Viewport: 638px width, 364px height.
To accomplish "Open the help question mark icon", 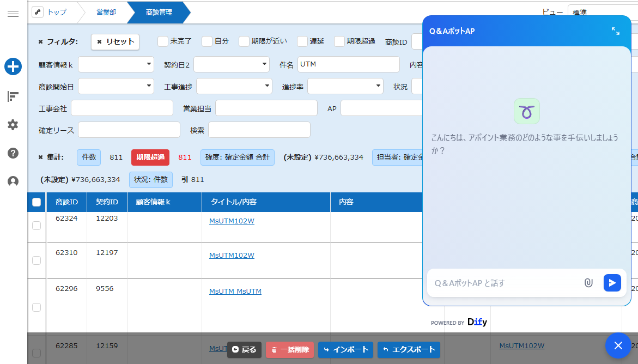I will point(13,153).
